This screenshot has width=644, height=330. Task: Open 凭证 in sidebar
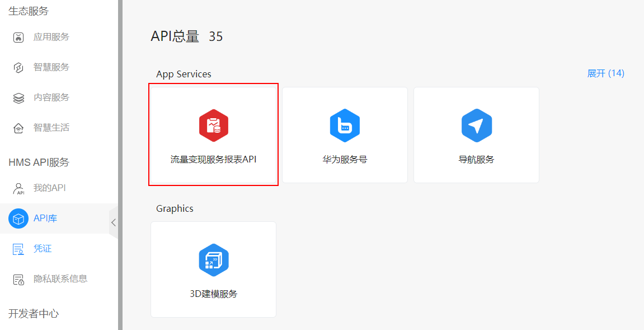point(43,249)
